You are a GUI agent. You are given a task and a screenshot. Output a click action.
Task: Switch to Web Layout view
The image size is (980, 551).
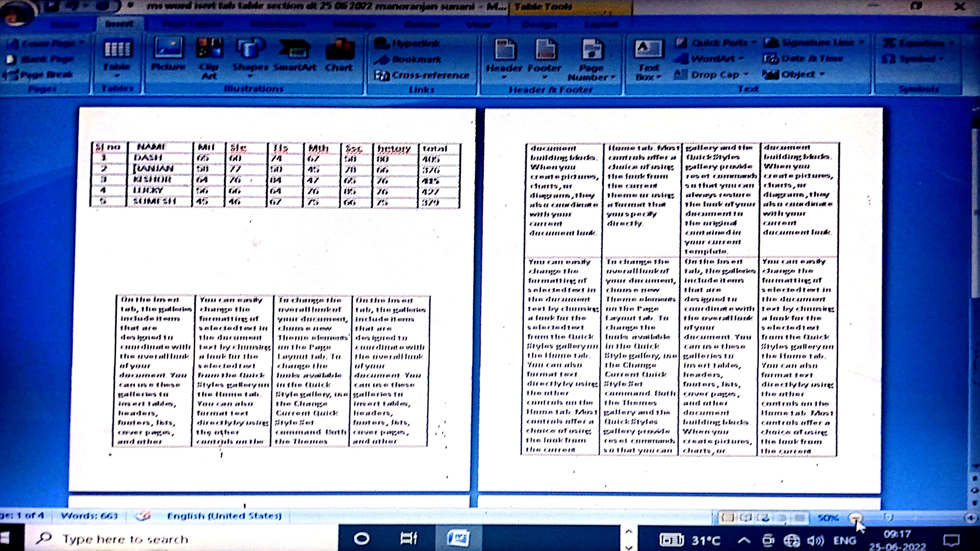click(x=764, y=518)
